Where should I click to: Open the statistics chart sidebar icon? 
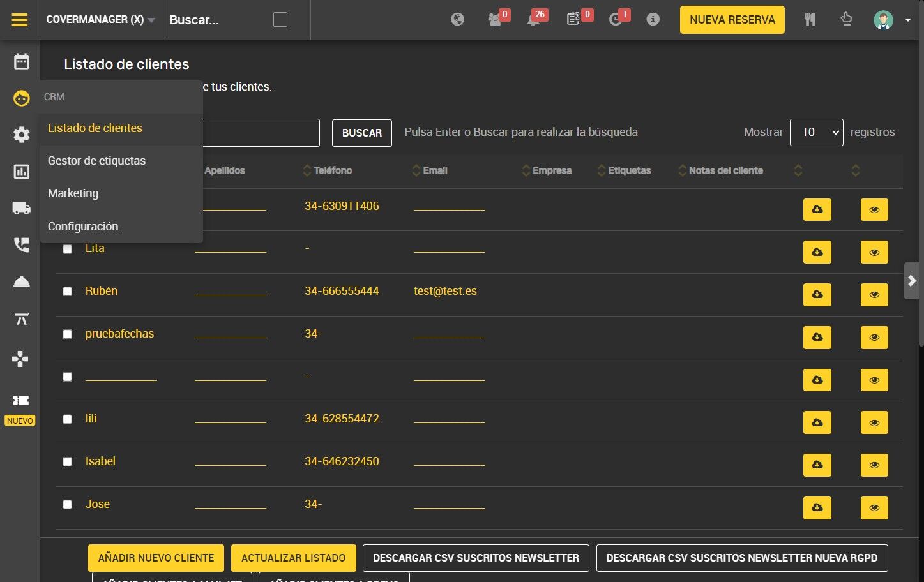click(x=21, y=172)
